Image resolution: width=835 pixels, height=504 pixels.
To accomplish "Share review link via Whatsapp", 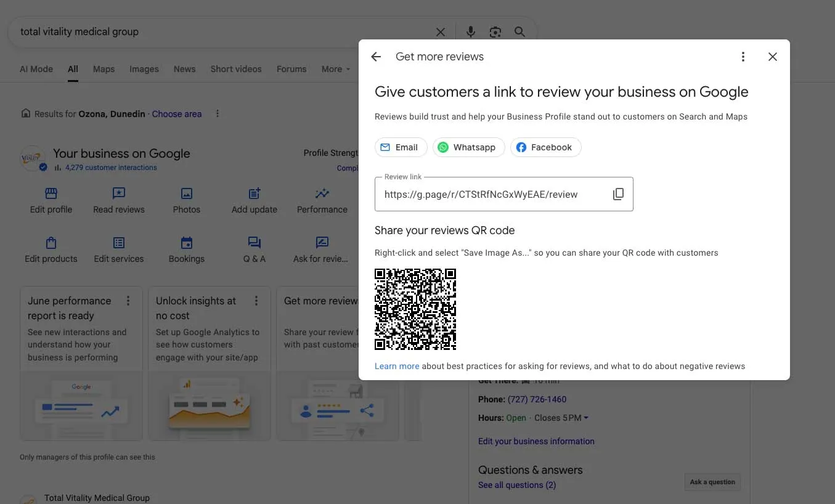I will (x=469, y=147).
